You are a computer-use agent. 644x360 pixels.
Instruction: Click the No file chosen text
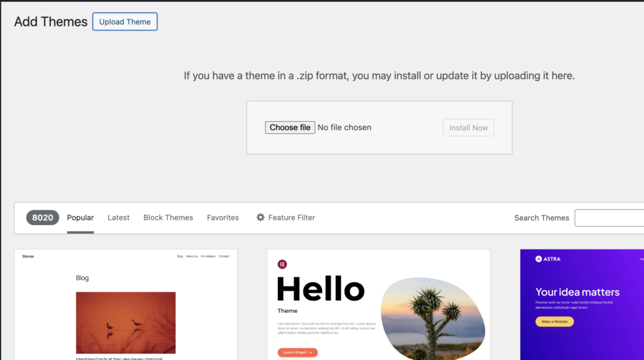tap(344, 128)
